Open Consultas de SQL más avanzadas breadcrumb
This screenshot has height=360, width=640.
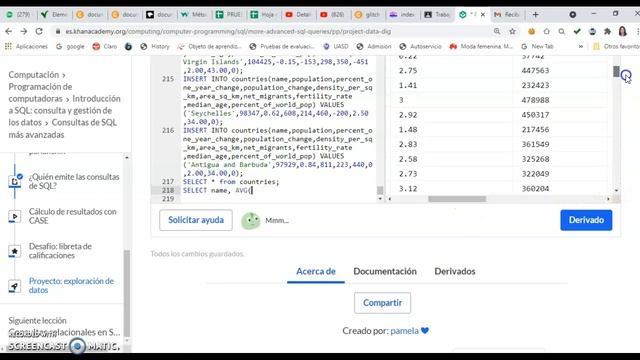point(62,129)
